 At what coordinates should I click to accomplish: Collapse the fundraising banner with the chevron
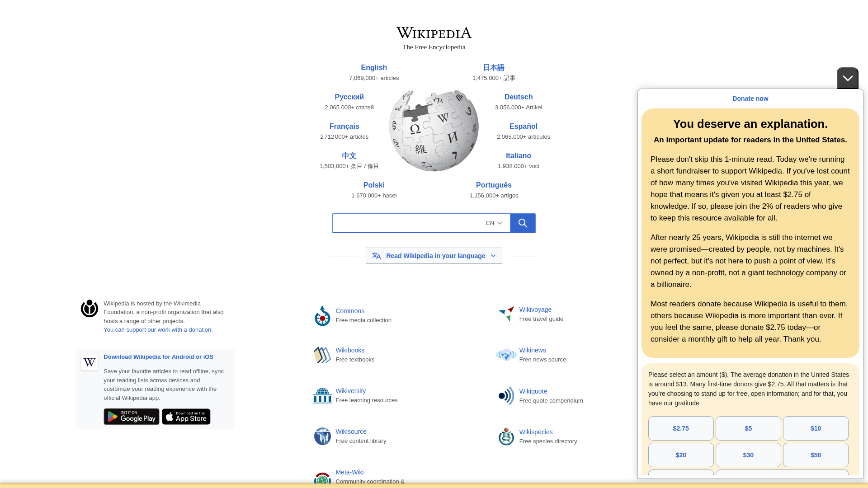click(x=847, y=78)
